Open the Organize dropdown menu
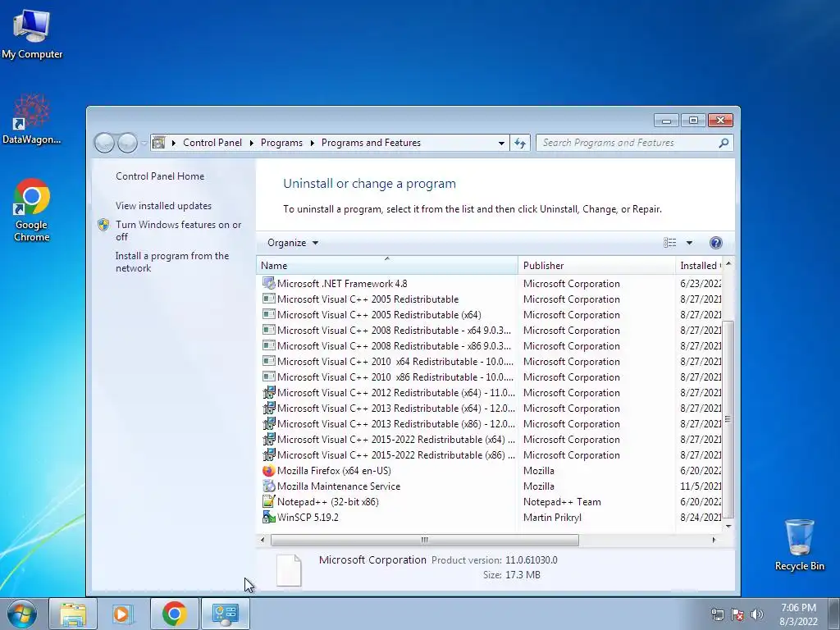Viewport: 840px width, 630px height. click(x=293, y=243)
